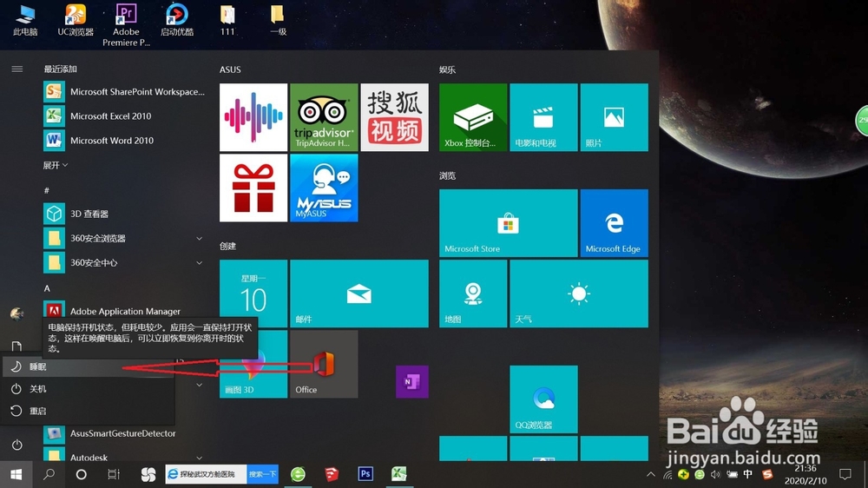Switch the 中 input method indicator
868x488 pixels.
[748, 474]
